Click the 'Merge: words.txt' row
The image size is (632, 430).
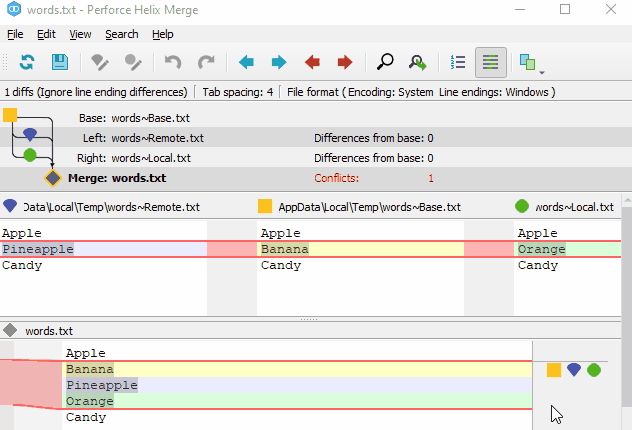(316, 178)
